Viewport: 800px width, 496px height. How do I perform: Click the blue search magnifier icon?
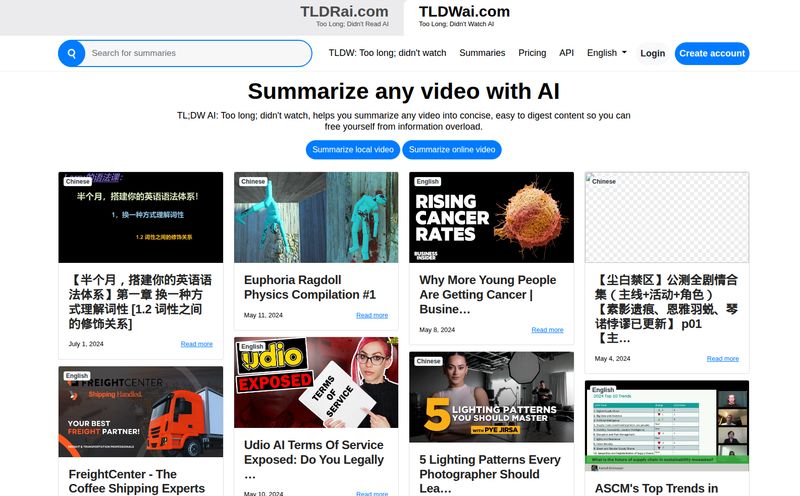tap(71, 53)
